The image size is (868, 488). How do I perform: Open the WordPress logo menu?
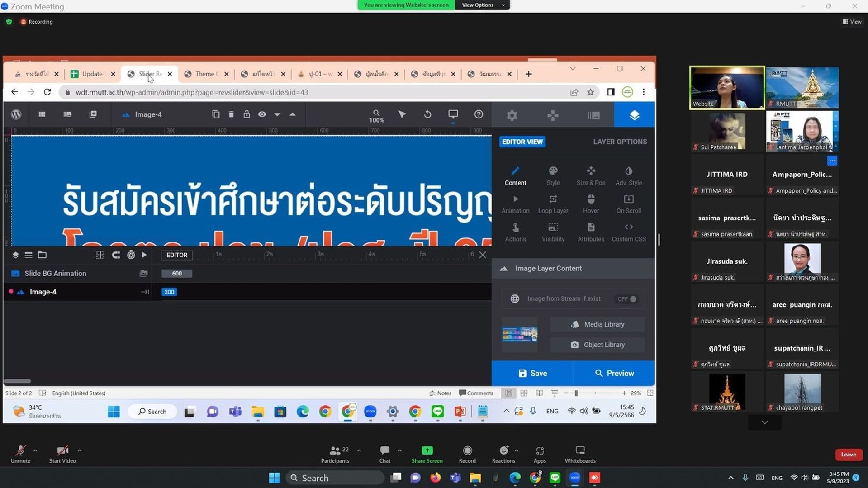click(x=16, y=114)
